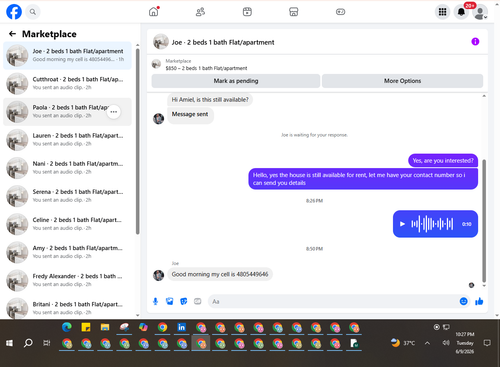Screen dimensions: 500x367
Task: Open the Facebook search magnifier
Action: click(33, 12)
